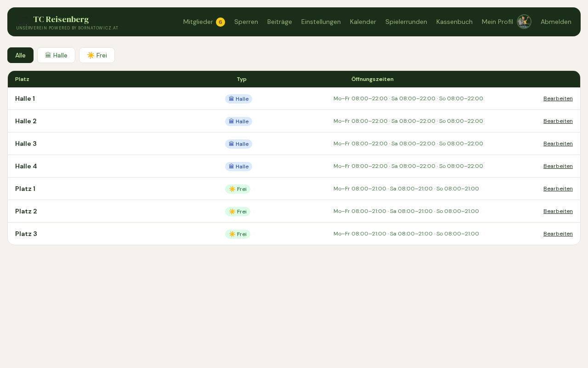The height and width of the screenshot is (368, 588).
Task: Click the Platz column header
Action: pos(22,79)
